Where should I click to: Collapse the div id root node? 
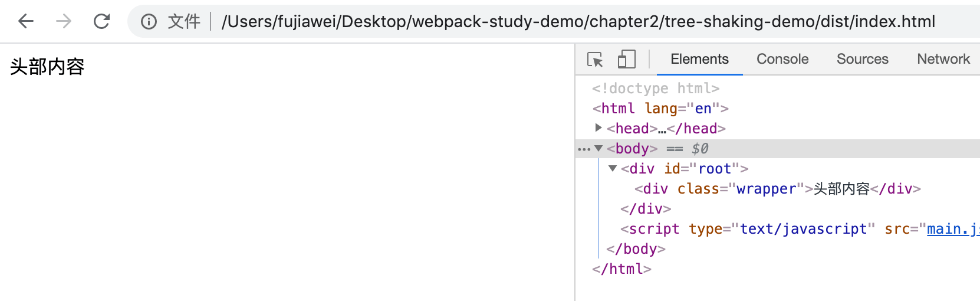tap(613, 169)
